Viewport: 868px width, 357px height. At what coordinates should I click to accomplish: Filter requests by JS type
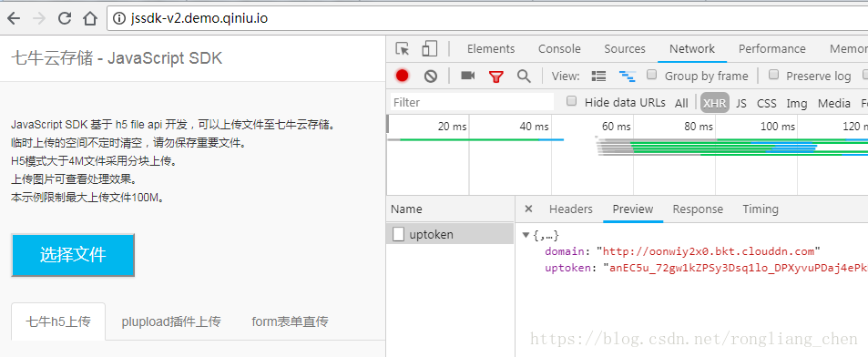741,103
